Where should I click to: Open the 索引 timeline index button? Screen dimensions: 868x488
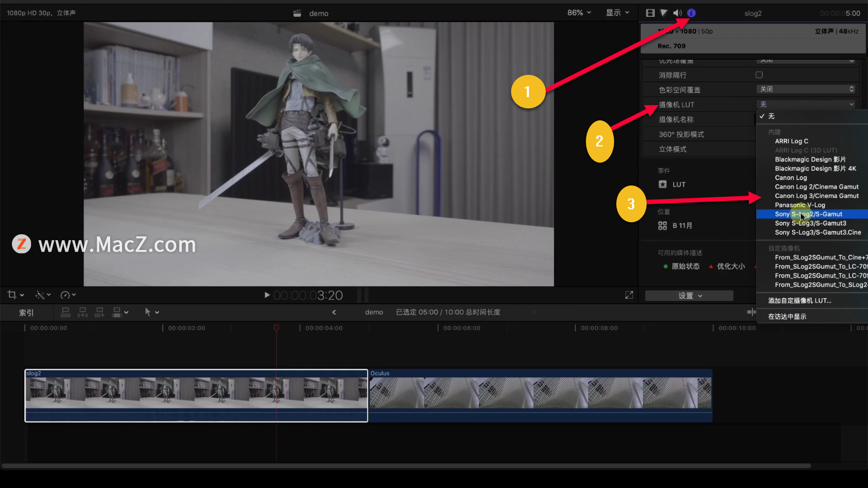[x=26, y=312]
